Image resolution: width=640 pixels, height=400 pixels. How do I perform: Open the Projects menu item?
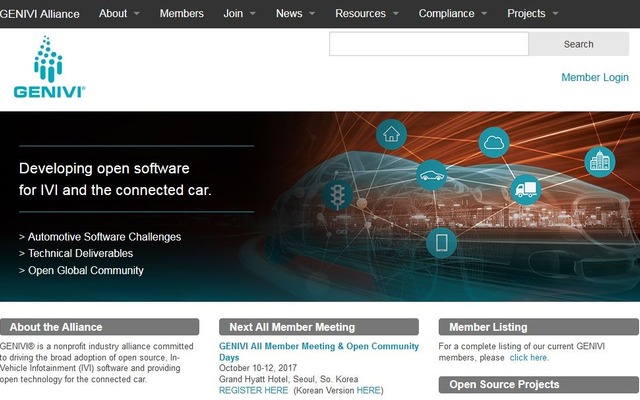tap(526, 13)
